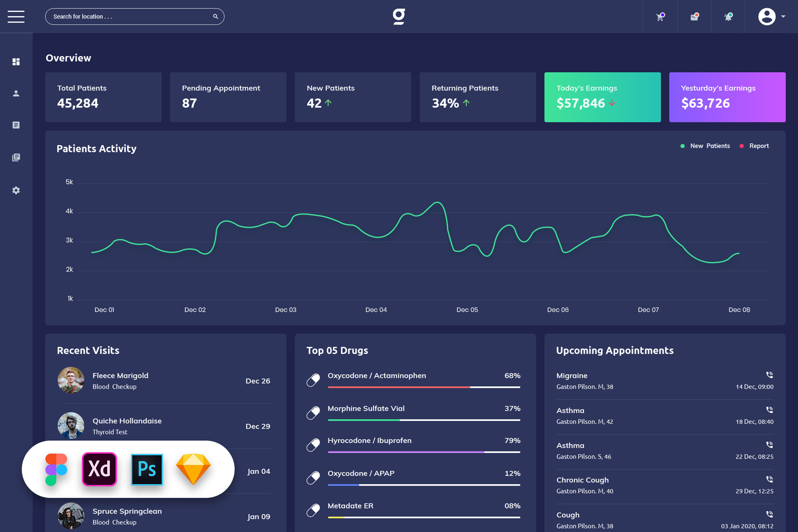Open the hamburger menu

pos(16,16)
